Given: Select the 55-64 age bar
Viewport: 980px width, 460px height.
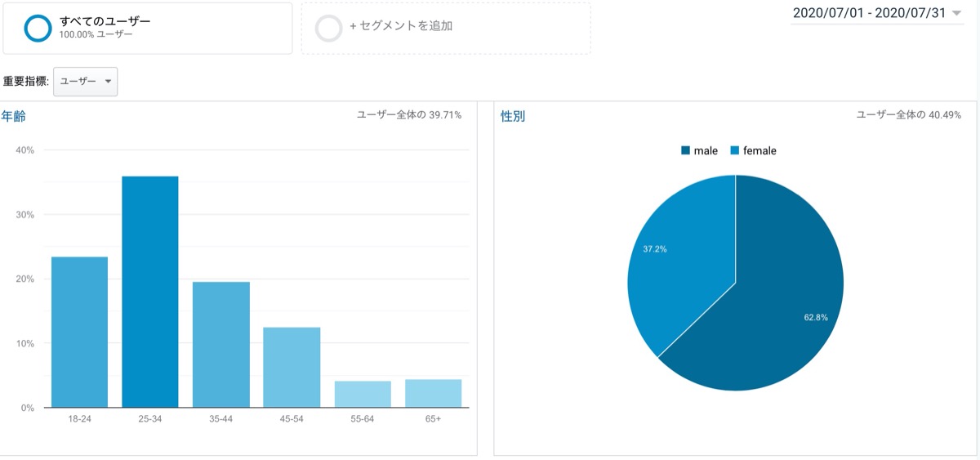Looking at the screenshot, I should (x=363, y=394).
